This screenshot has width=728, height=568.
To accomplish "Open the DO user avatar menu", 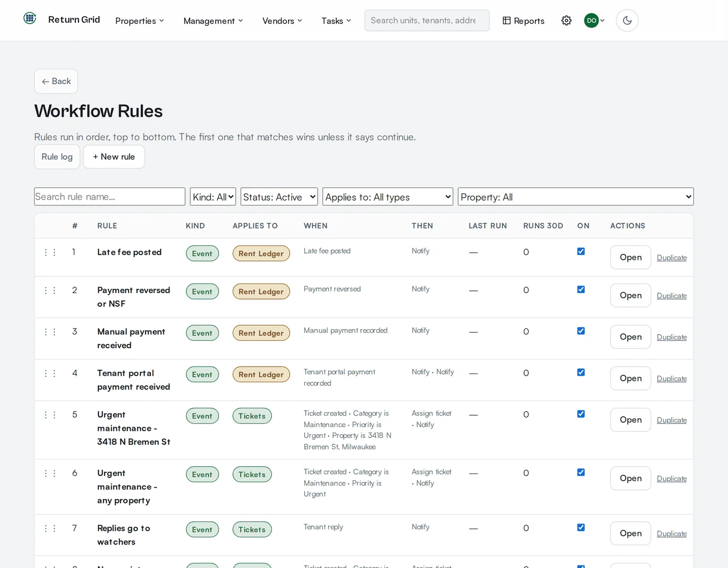I will pos(594,21).
